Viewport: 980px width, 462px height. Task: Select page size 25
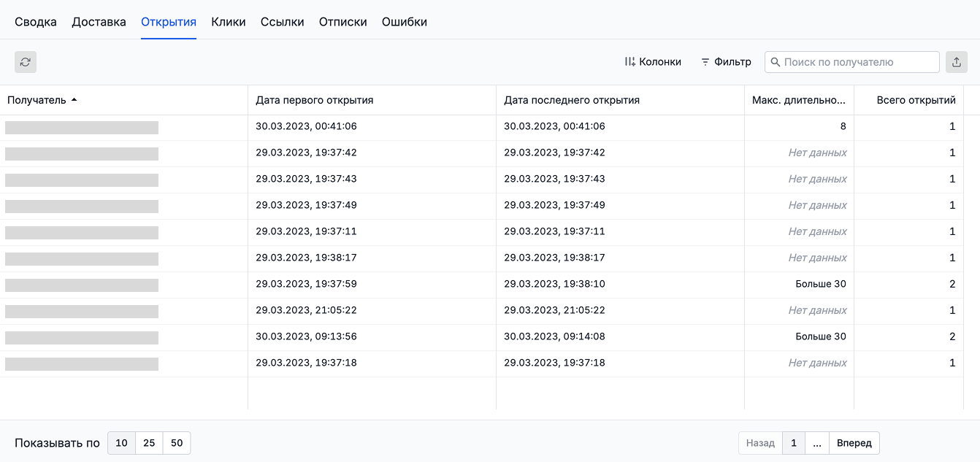coord(149,442)
